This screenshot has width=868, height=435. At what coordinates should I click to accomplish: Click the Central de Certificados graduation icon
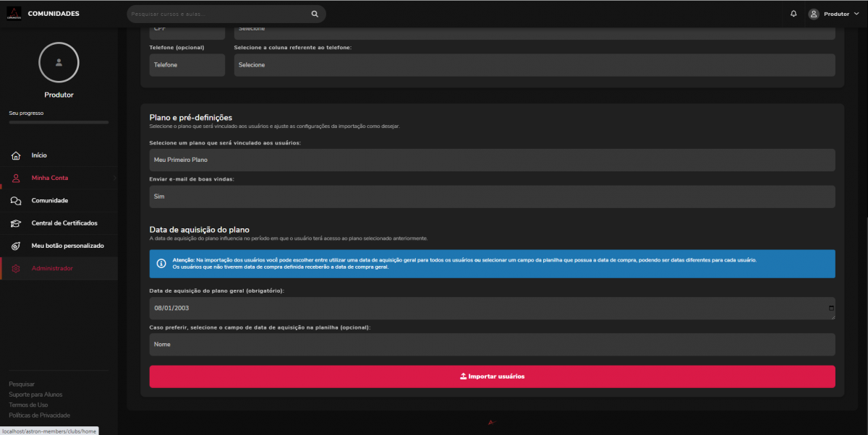pyautogui.click(x=16, y=223)
